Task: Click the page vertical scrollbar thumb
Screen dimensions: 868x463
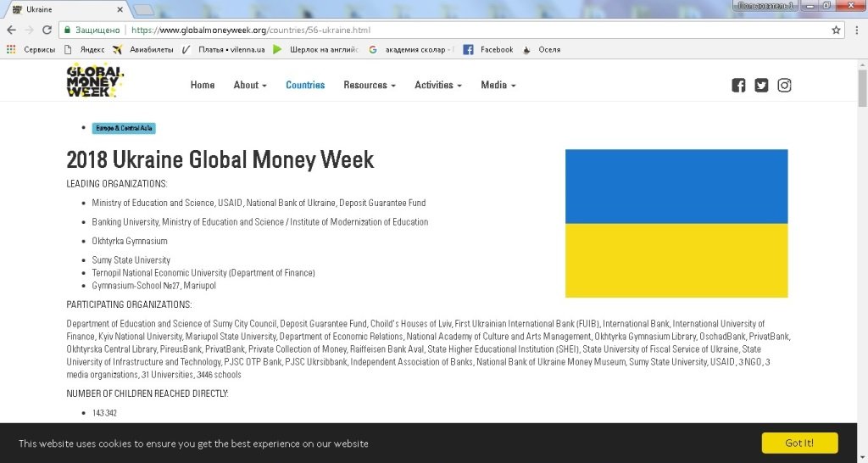Action: point(862,87)
